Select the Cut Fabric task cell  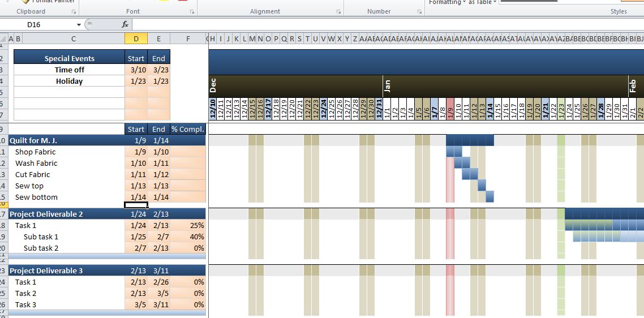(x=67, y=175)
